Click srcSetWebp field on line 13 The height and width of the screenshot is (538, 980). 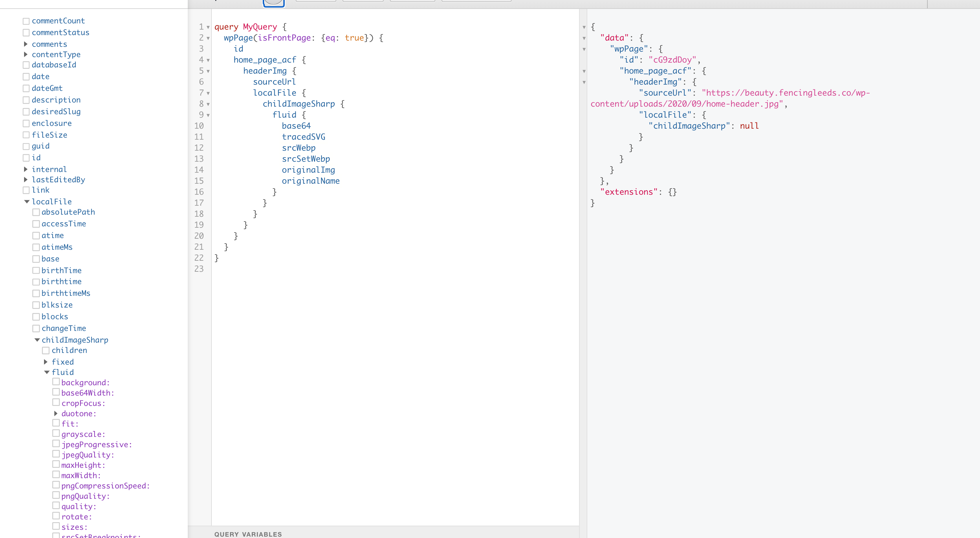pos(306,159)
